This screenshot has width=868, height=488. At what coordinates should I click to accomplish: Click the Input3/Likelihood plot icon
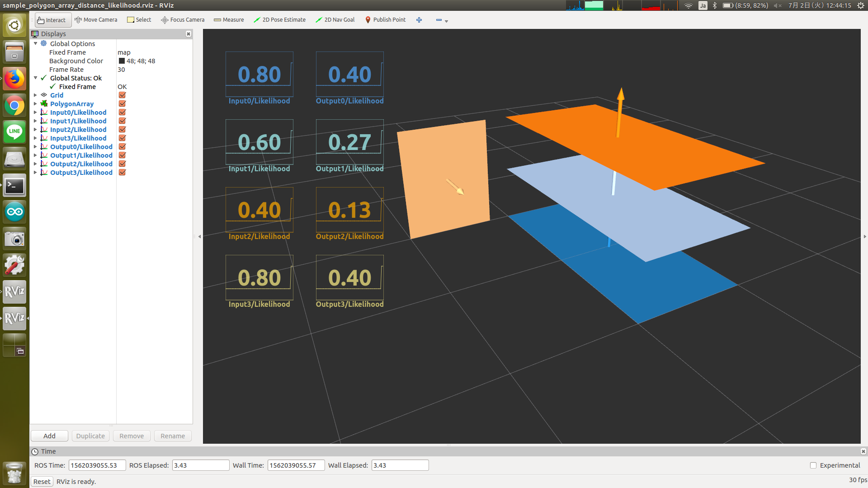(44, 138)
